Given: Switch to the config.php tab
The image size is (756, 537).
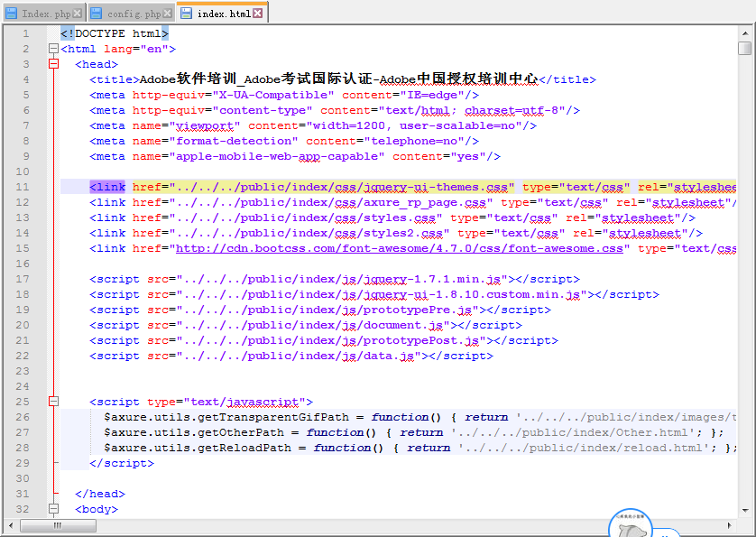Looking at the screenshot, I should [134, 14].
